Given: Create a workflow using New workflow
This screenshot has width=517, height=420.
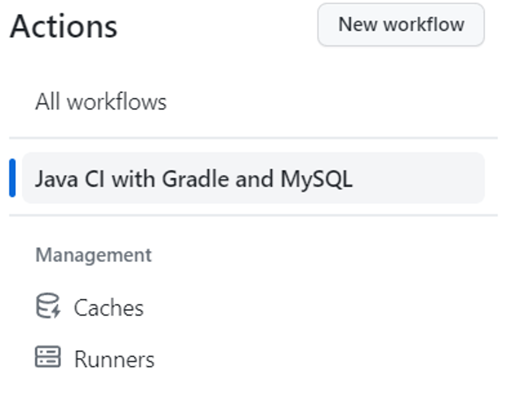Looking at the screenshot, I should (x=401, y=25).
